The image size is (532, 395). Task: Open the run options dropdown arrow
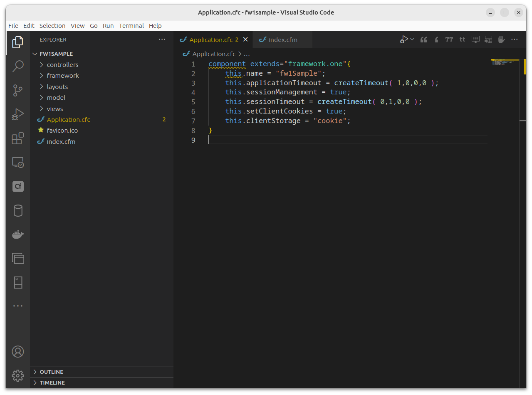click(412, 39)
